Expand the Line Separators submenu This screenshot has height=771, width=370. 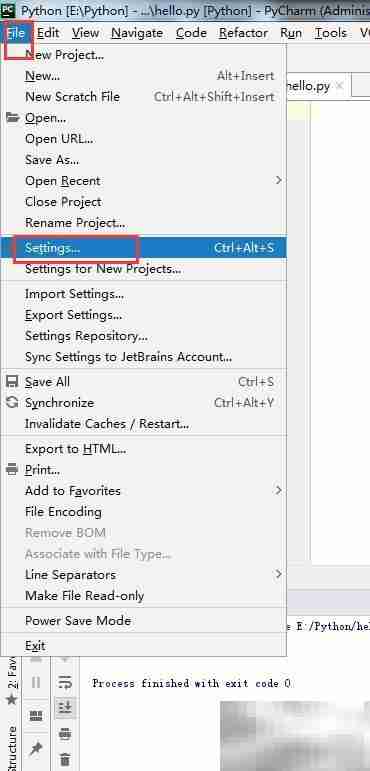tap(143, 574)
